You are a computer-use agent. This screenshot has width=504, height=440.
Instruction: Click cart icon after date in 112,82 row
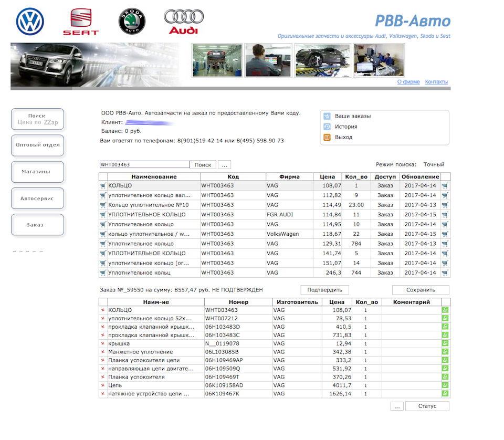click(x=445, y=195)
